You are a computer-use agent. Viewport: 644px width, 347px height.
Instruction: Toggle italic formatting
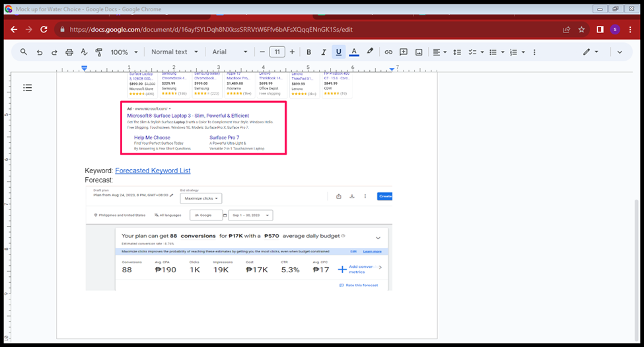[x=324, y=52]
